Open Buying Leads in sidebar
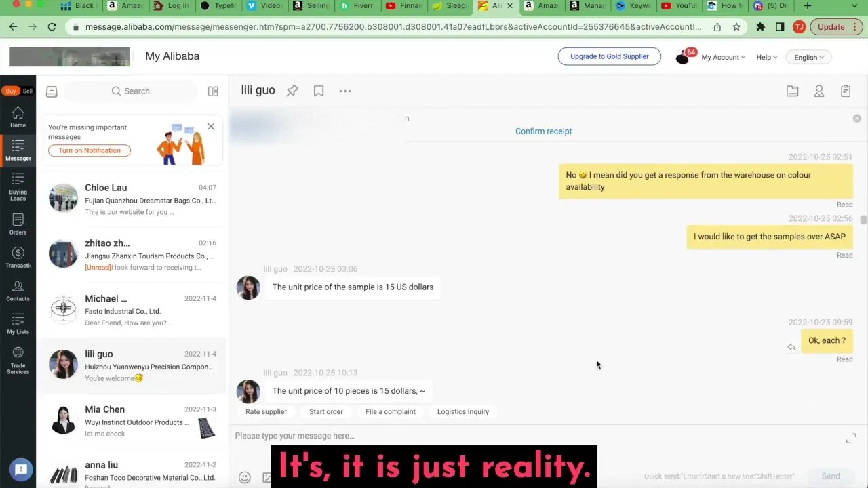Screen dimensions: 868x488 pyautogui.click(x=18, y=186)
